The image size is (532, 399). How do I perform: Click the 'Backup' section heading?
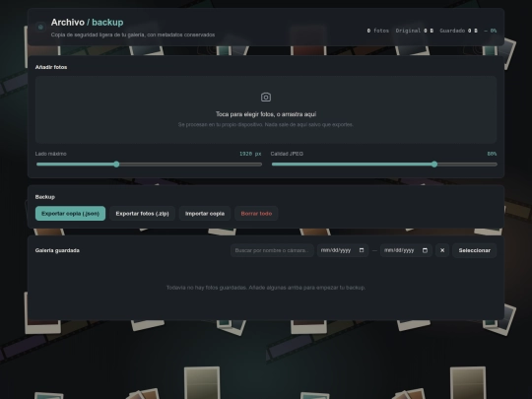click(45, 197)
